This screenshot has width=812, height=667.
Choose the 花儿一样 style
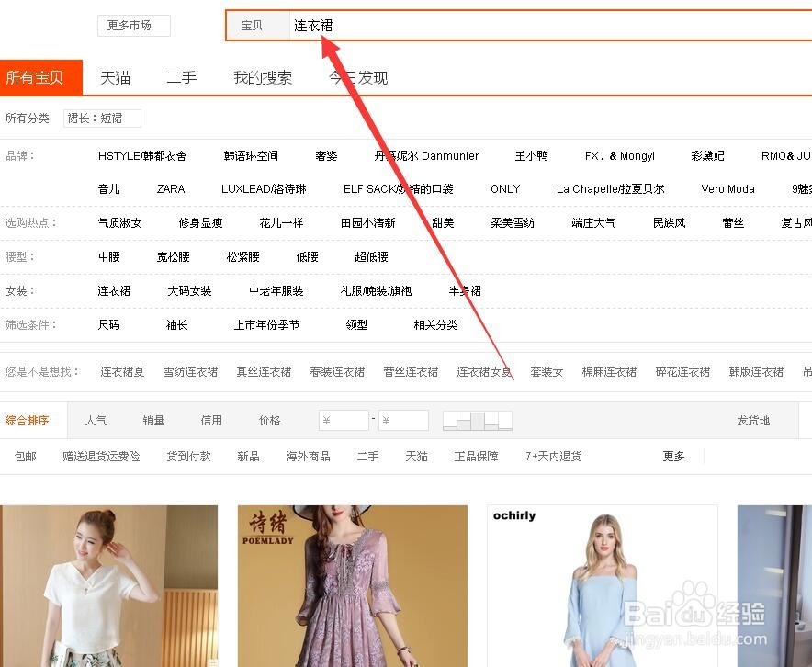click(281, 223)
